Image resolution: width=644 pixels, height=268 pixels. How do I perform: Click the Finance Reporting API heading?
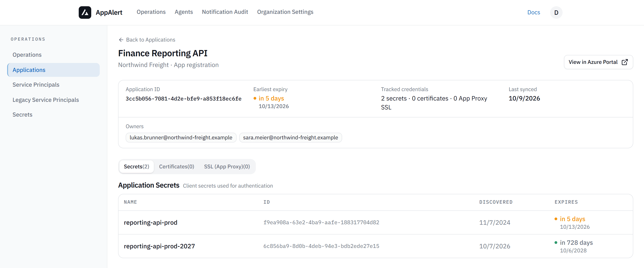(163, 53)
